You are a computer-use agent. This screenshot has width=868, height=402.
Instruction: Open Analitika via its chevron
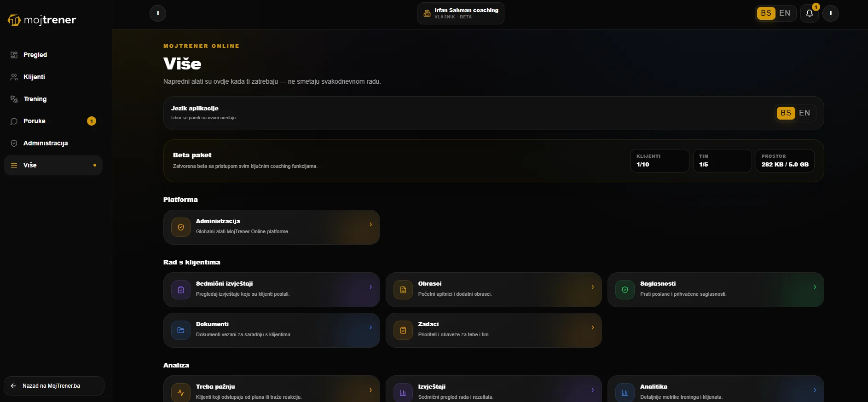[x=815, y=390]
